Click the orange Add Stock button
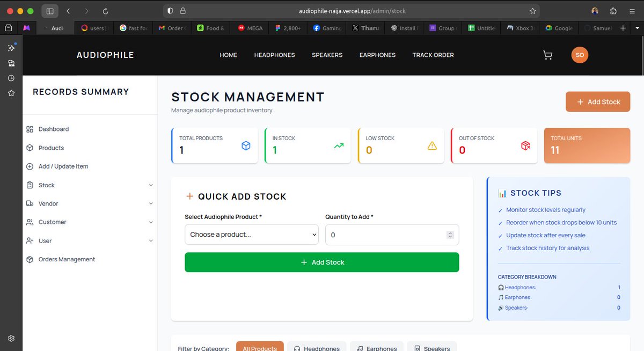Screen dimensions: 644x351 (x=597, y=101)
